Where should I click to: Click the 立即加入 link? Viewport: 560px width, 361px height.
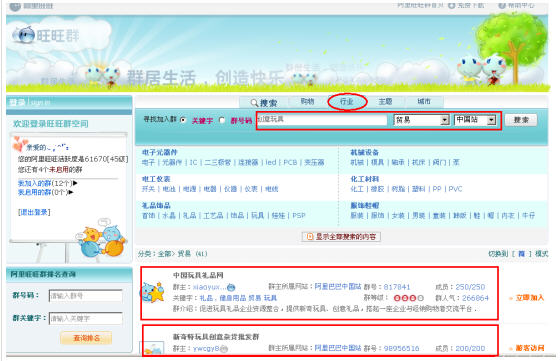pos(530,297)
